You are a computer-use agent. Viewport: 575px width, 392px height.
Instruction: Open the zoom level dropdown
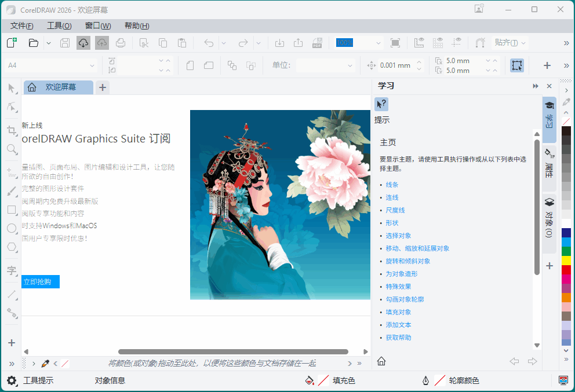[379, 43]
